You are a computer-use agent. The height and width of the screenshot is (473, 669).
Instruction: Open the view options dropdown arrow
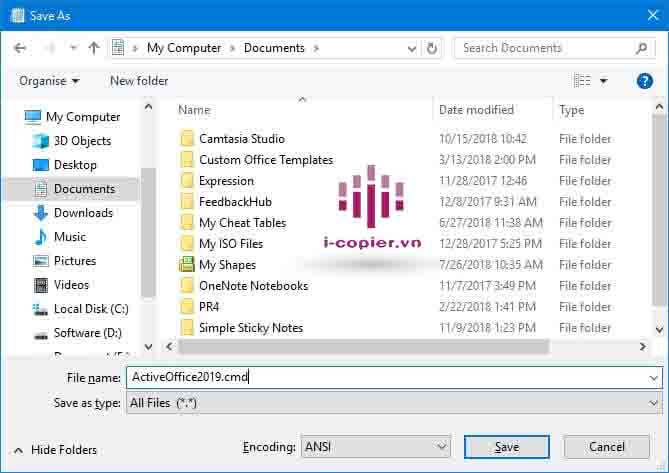click(x=603, y=81)
